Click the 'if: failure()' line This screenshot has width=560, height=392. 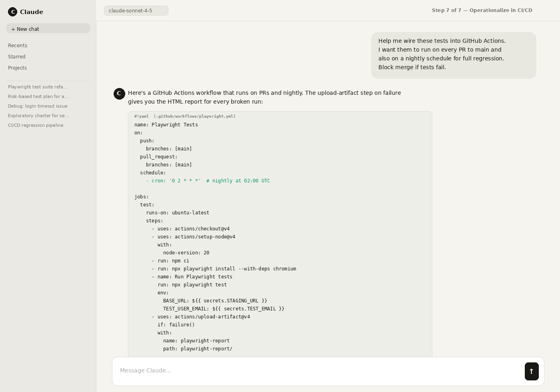[176, 325]
